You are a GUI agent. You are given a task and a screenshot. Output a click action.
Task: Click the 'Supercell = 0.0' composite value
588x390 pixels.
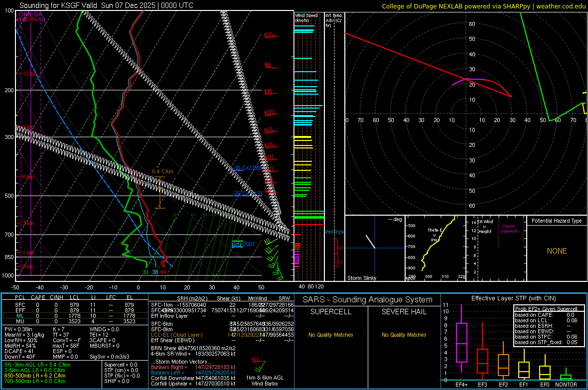tap(121, 365)
